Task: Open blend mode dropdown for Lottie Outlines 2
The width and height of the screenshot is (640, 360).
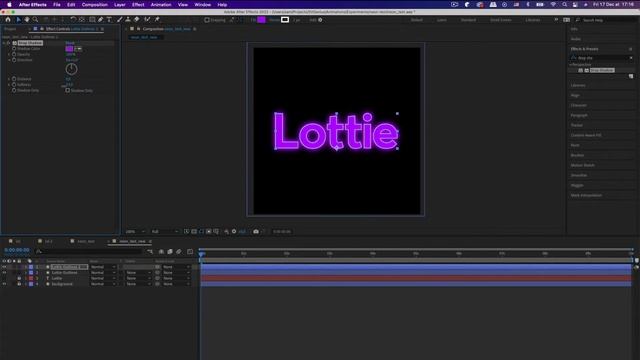Action: pos(103,267)
